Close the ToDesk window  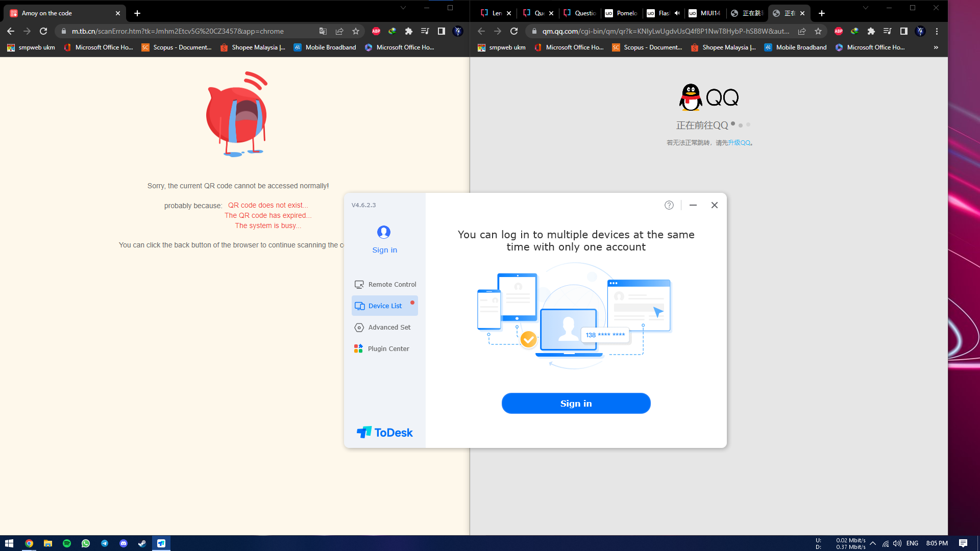(x=715, y=205)
